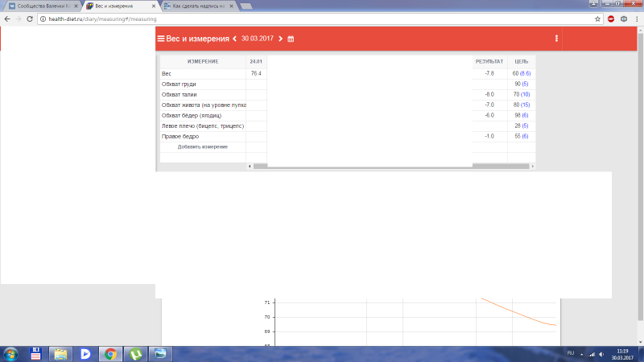Viewport: 644px width, 362px height.
Task: Click the browser back arrow
Action: pos(7,18)
